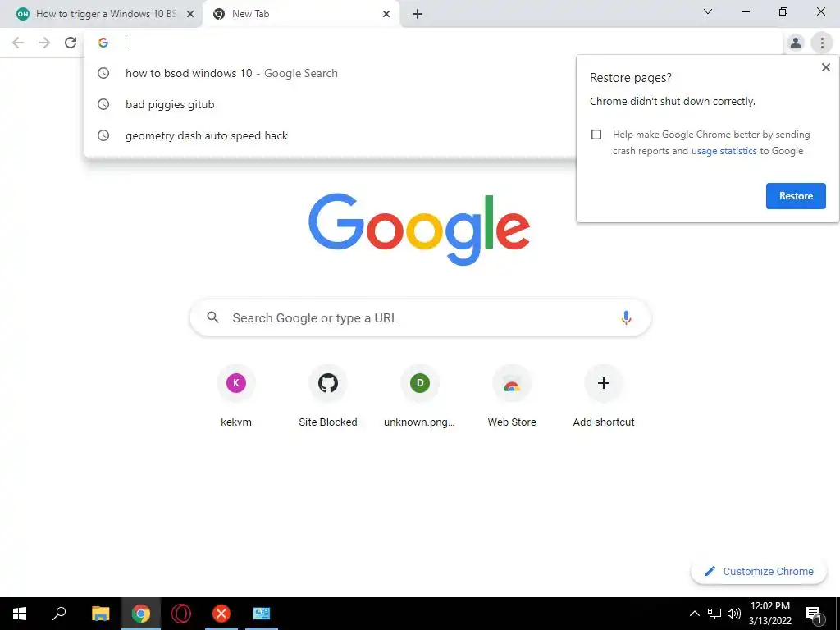Close the New Tab tab
The width and height of the screenshot is (840, 630).
coord(386,14)
